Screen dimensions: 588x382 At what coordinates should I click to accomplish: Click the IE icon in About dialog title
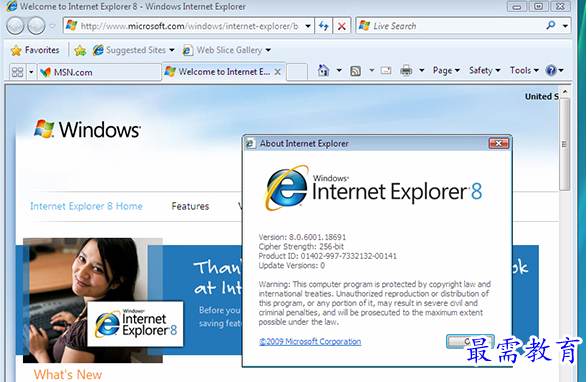[250, 143]
